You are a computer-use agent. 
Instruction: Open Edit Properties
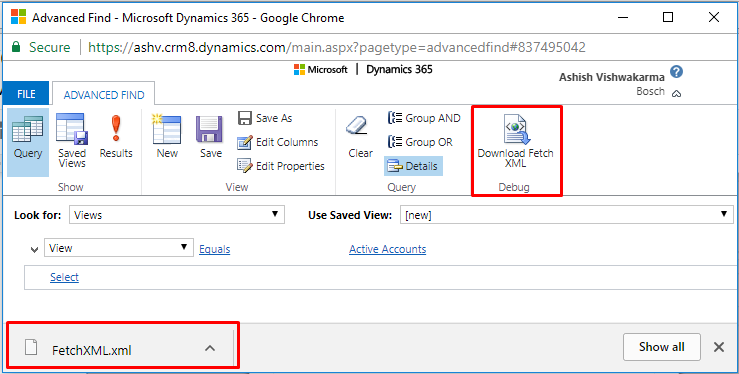click(x=281, y=166)
